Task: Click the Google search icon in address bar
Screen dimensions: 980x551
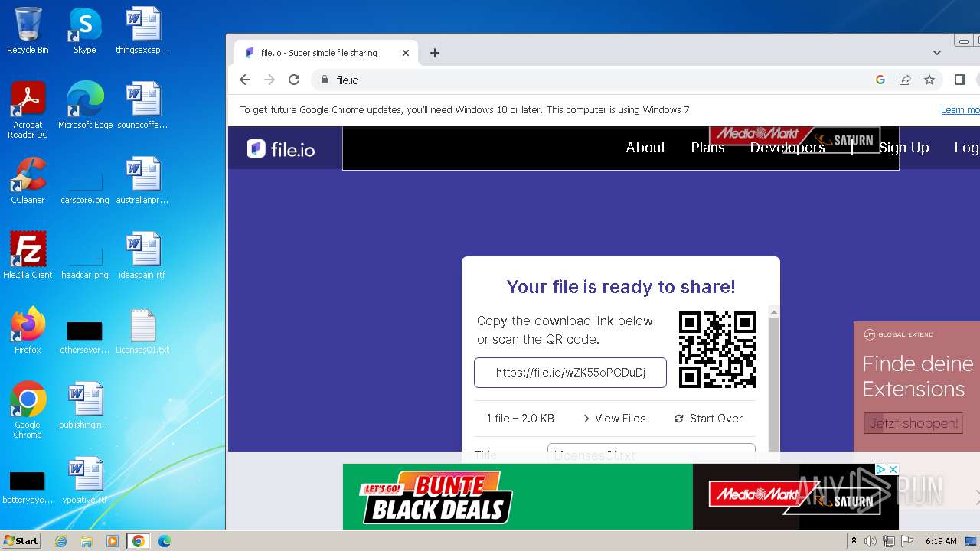Action: coord(880,80)
